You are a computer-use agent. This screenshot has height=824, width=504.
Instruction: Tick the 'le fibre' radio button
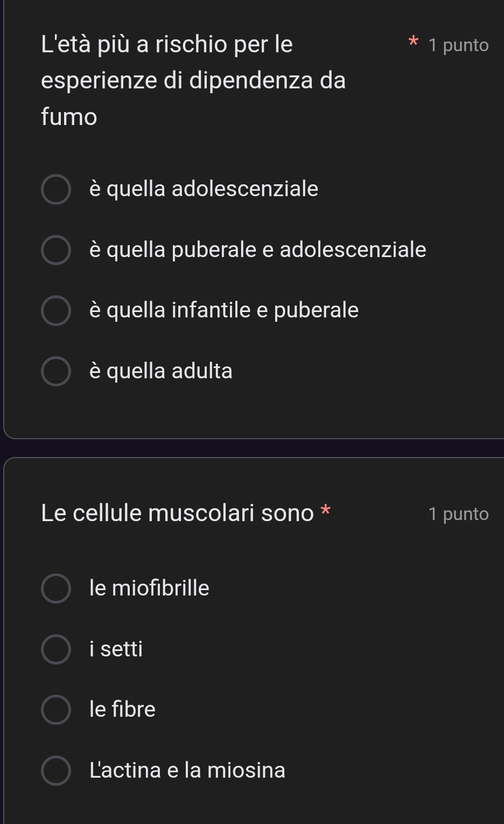click(56, 710)
